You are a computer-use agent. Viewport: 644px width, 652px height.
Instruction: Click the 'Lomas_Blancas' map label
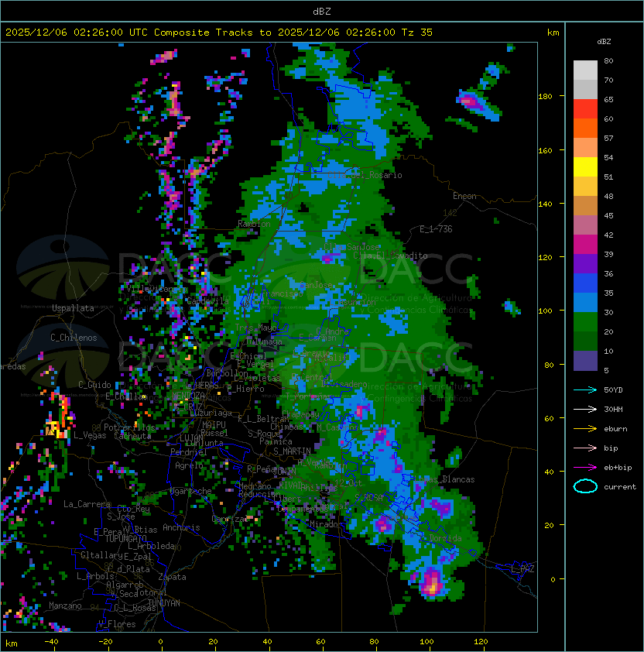pyautogui.click(x=444, y=479)
